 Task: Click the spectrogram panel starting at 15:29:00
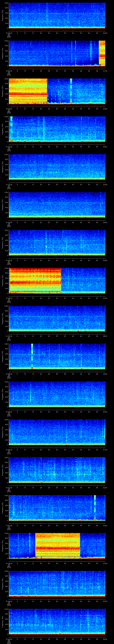[57, 16]
